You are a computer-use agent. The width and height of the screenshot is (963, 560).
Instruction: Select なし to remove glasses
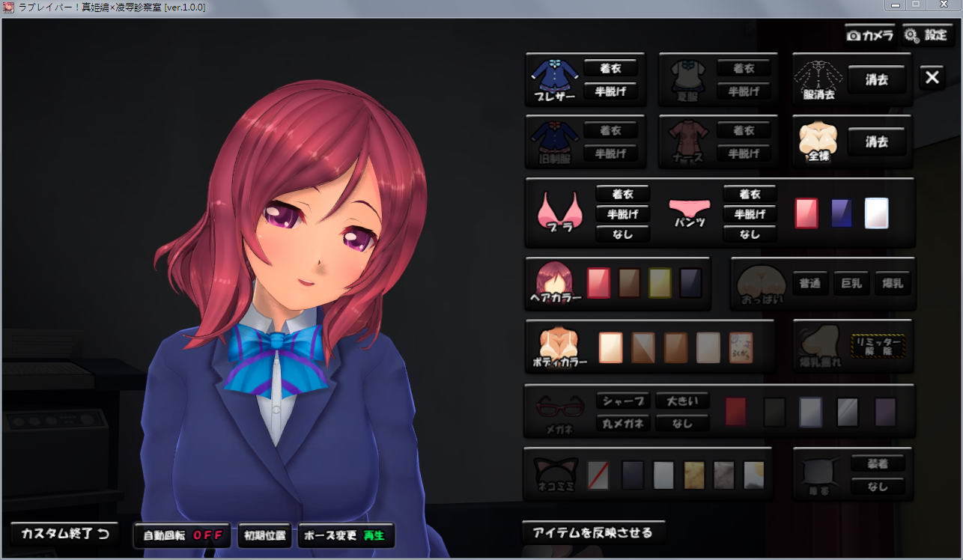pos(682,423)
